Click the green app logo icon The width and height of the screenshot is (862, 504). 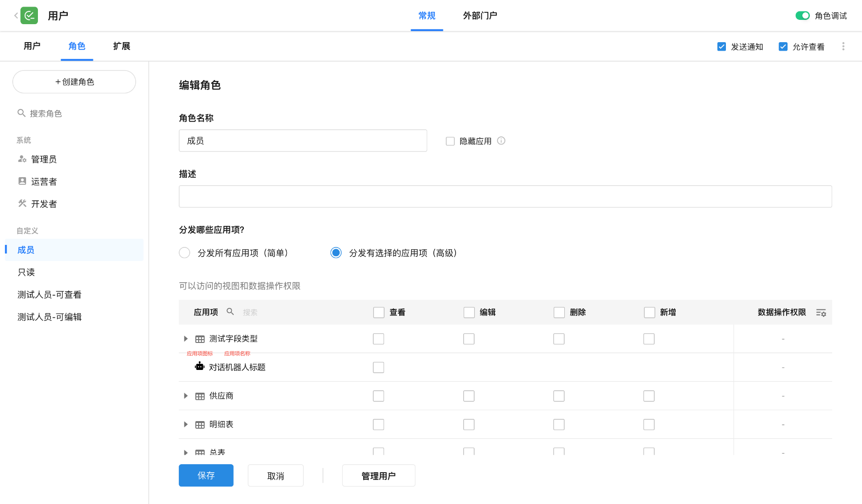tap(29, 16)
